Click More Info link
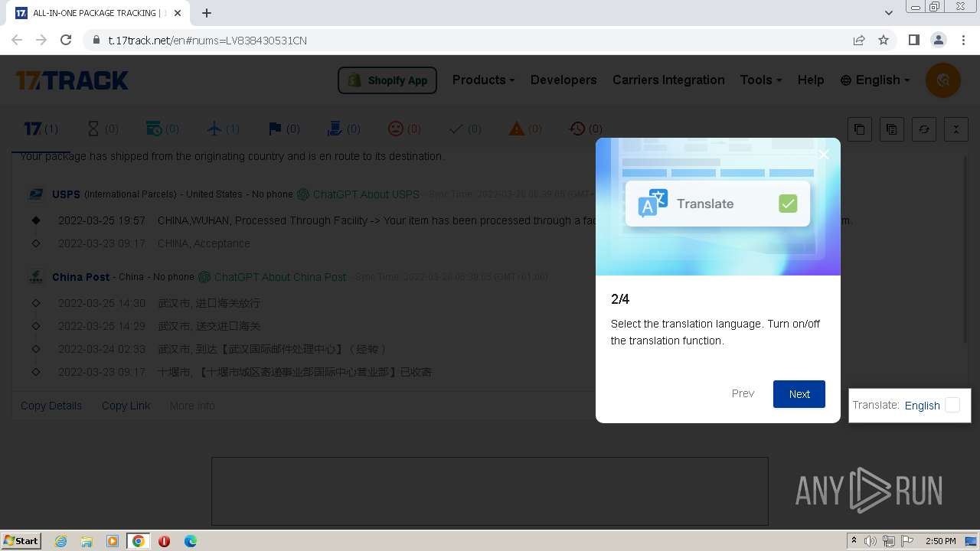This screenshot has height=551, width=980. [x=192, y=406]
